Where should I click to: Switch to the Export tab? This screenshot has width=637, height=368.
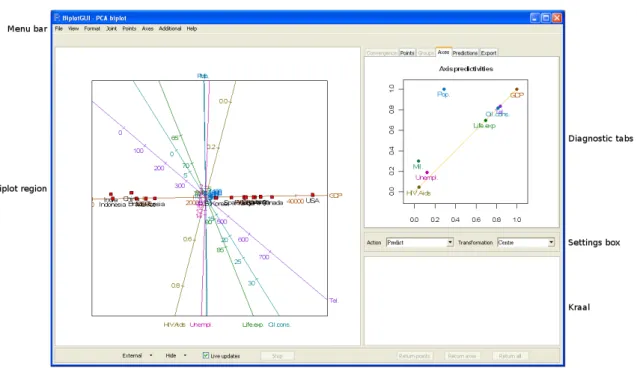pyautogui.click(x=488, y=53)
